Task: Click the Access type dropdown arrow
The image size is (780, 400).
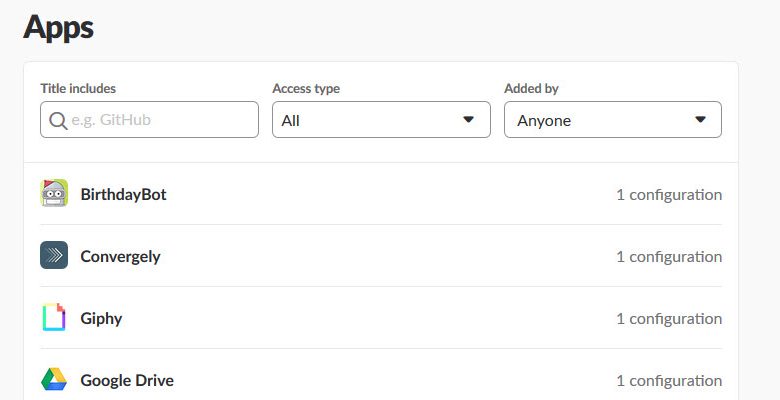Action: click(x=468, y=120)
